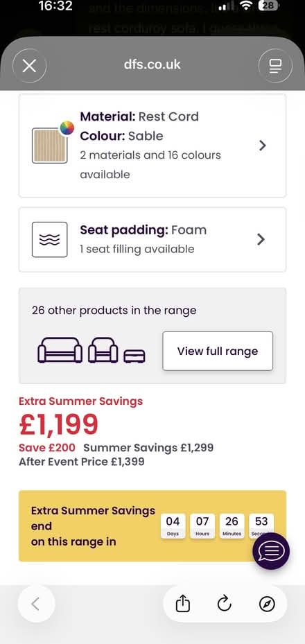Tap the Sable corduroy fabric swatch
Screen dimensions: 305x644
(x=50, y=146)
